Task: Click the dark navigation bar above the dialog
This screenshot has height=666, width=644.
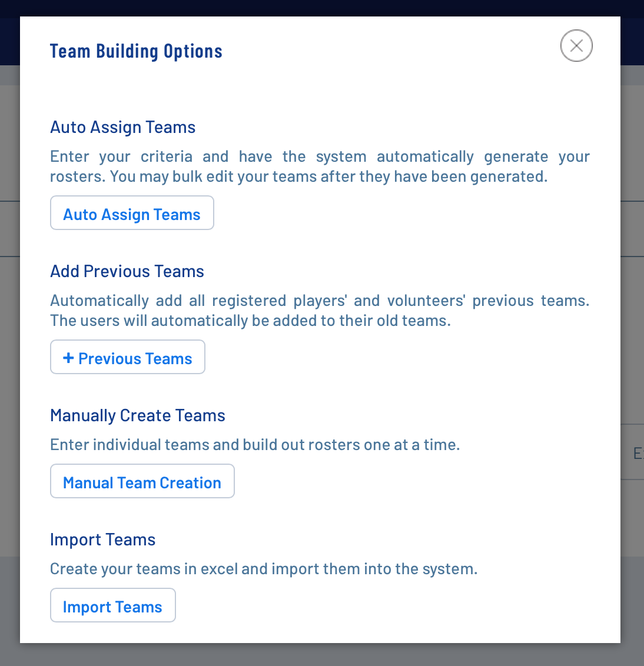Action: (x=322, y=8)
